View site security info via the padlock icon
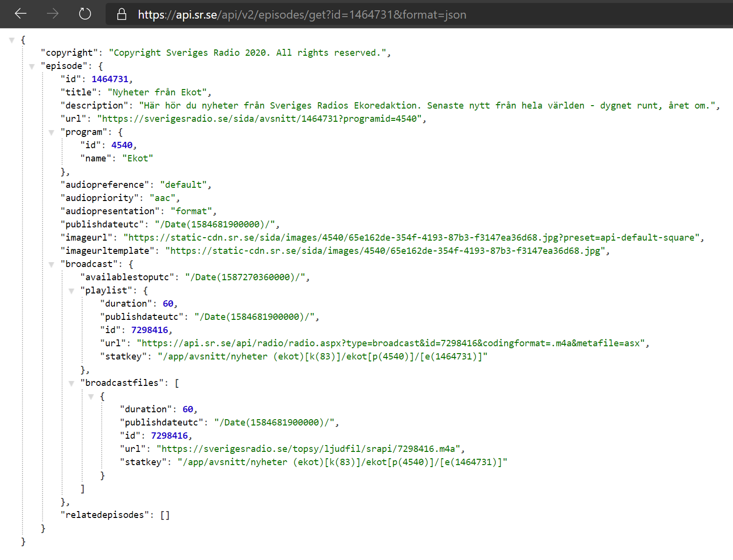733x560 pixels. click(122, 14)
